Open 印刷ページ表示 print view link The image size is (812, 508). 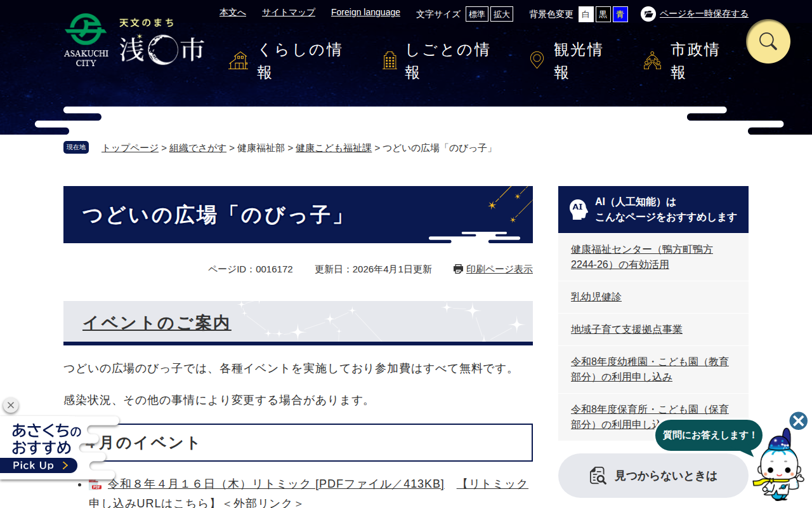coord(499,269)
